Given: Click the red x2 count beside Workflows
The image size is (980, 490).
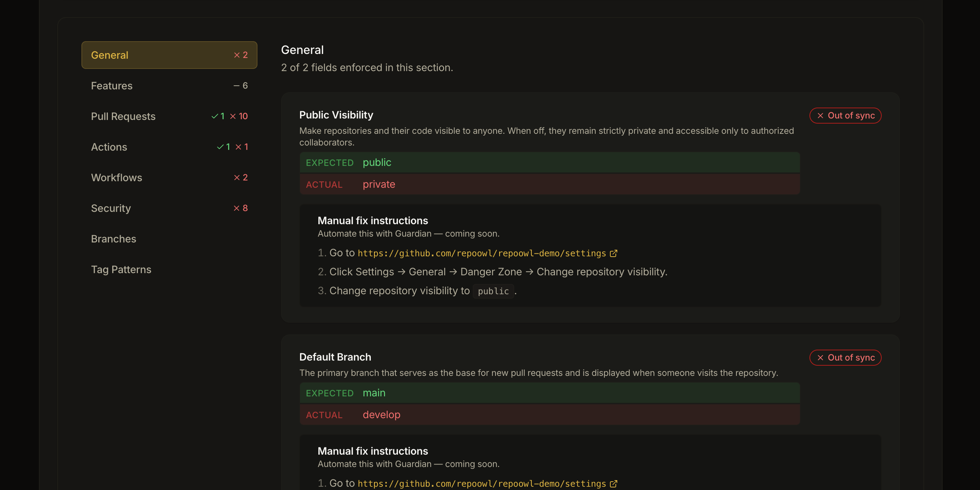Looking at the screenshot, I should [240, 177].
